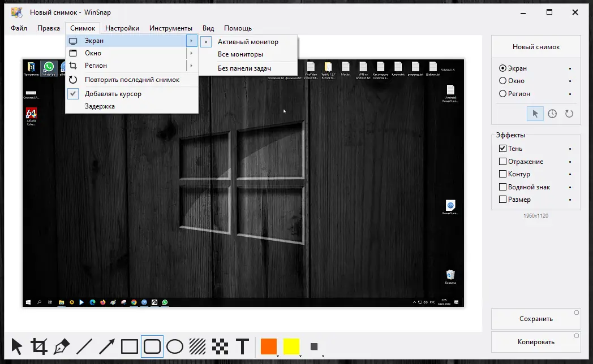Open the Инструменты menu
This screenshot has width=593, height=364.
point(170,28)
